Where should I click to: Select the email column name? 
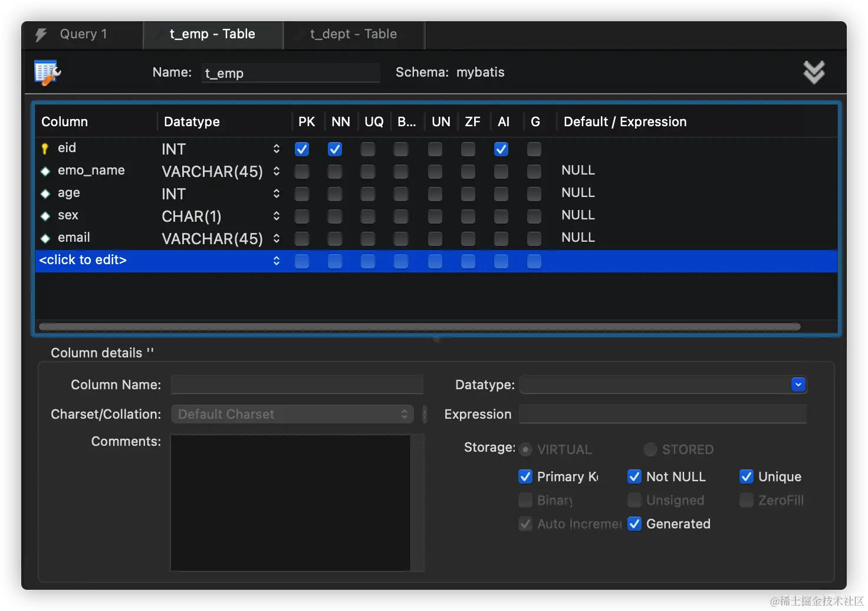74,238
